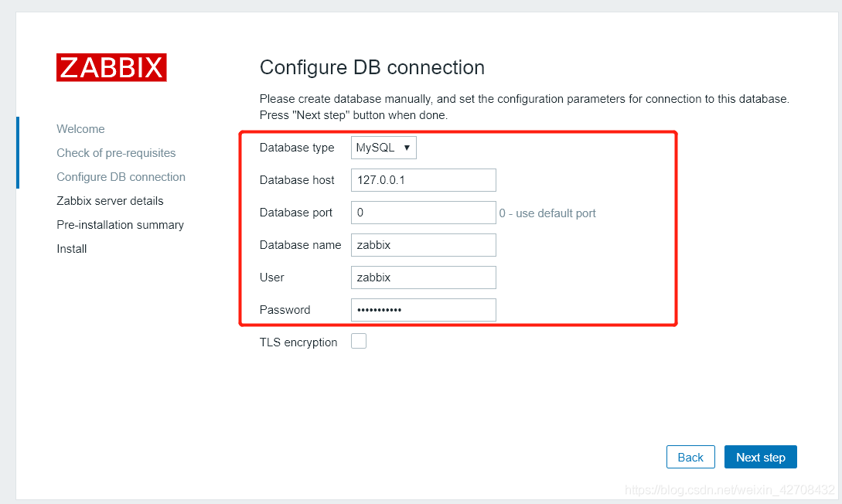Click the User input field
842x504 pixels.
tap(423, 278)
